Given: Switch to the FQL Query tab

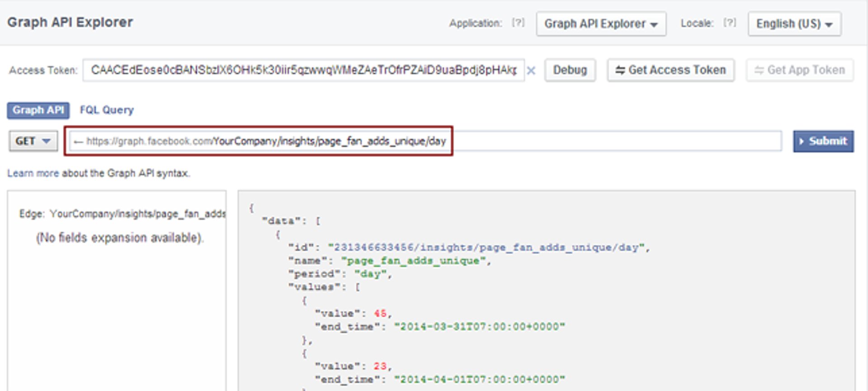Looking at the screenshot, I should point(107,110).
